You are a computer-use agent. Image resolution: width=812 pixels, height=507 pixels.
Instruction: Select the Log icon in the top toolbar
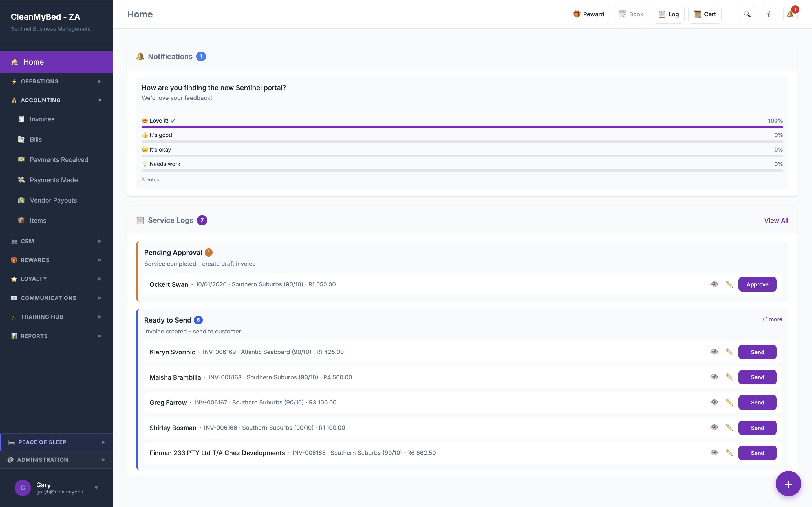coord(668,14)
